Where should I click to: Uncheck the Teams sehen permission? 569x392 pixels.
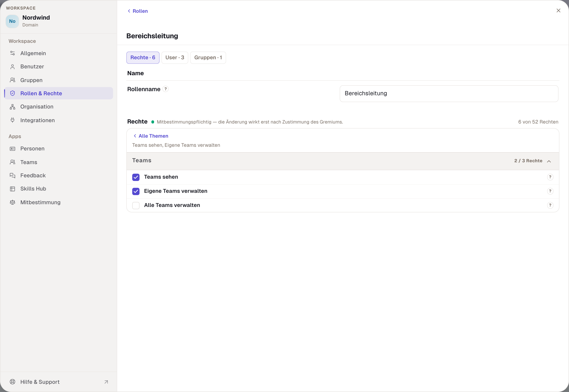[x=136, y=177]
